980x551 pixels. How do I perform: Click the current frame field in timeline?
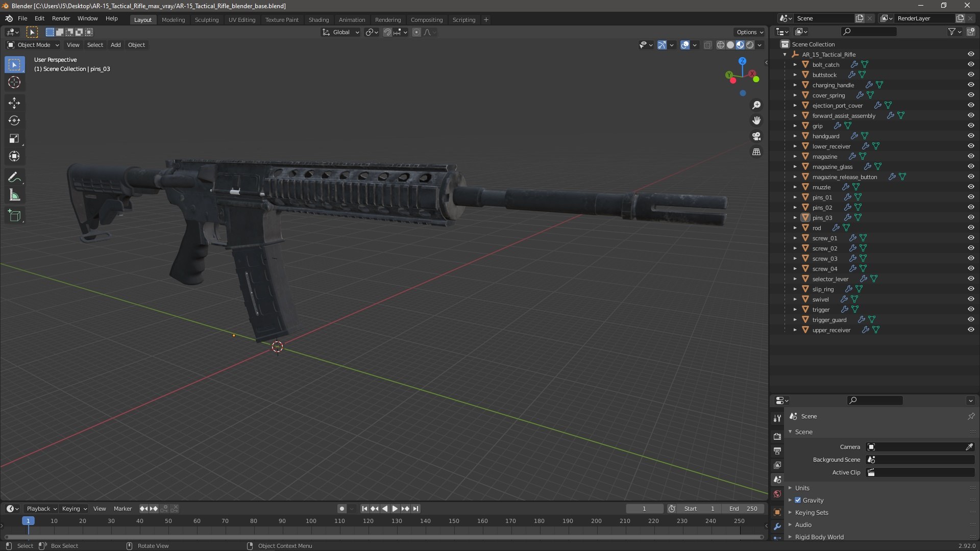[x=645, y=509]
